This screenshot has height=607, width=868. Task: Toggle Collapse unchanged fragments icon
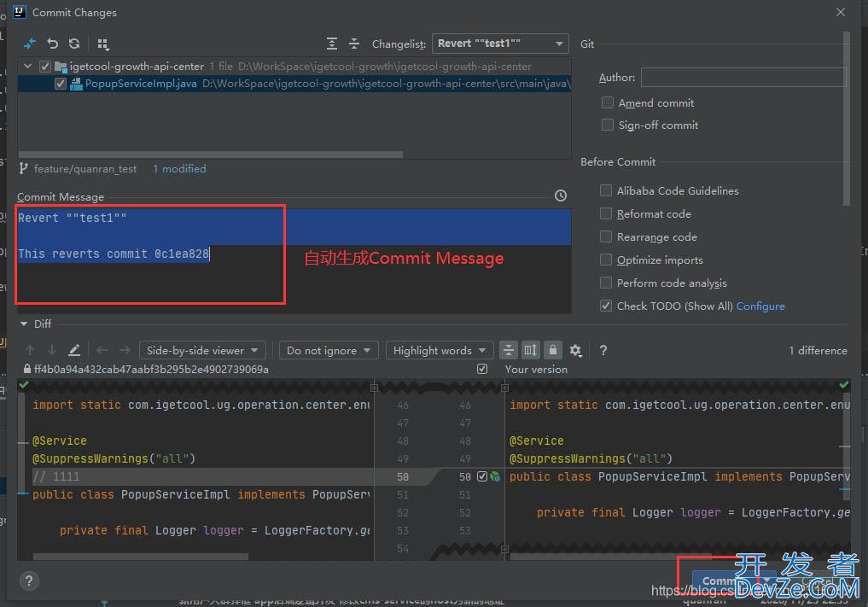(x=508, y=350)
